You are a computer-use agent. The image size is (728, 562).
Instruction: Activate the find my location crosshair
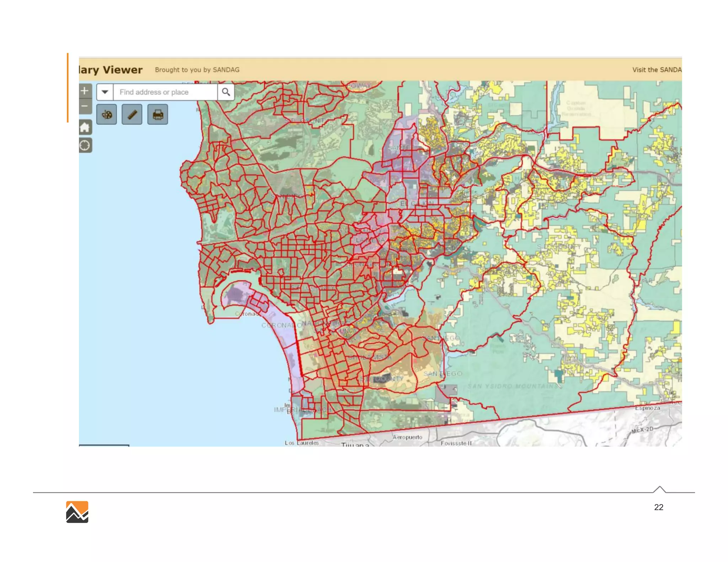pyautogui.click(x=85, y=146)
